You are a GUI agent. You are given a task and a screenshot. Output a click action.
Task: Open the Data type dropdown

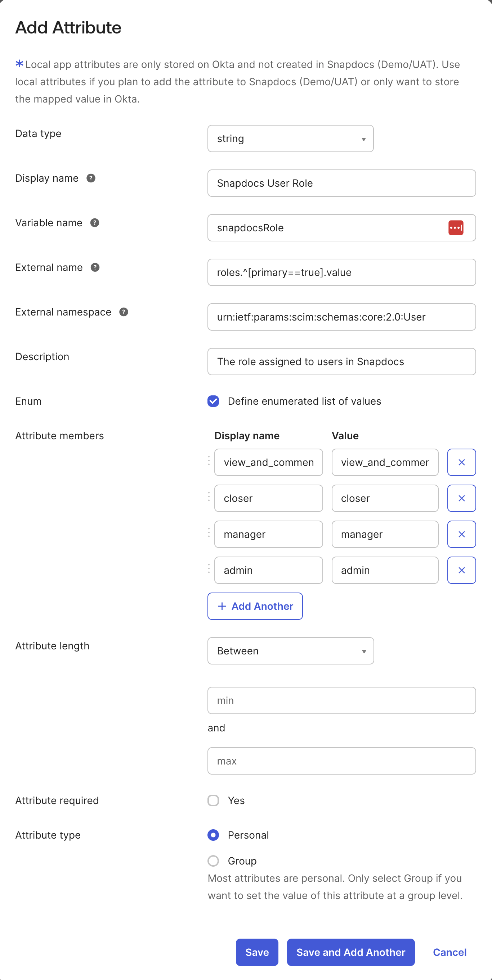pos(290,139)
